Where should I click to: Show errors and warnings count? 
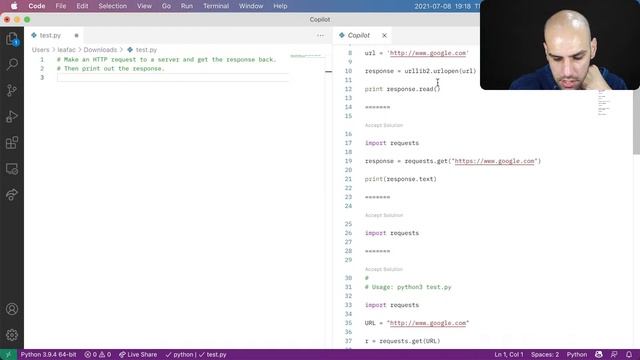98,355
